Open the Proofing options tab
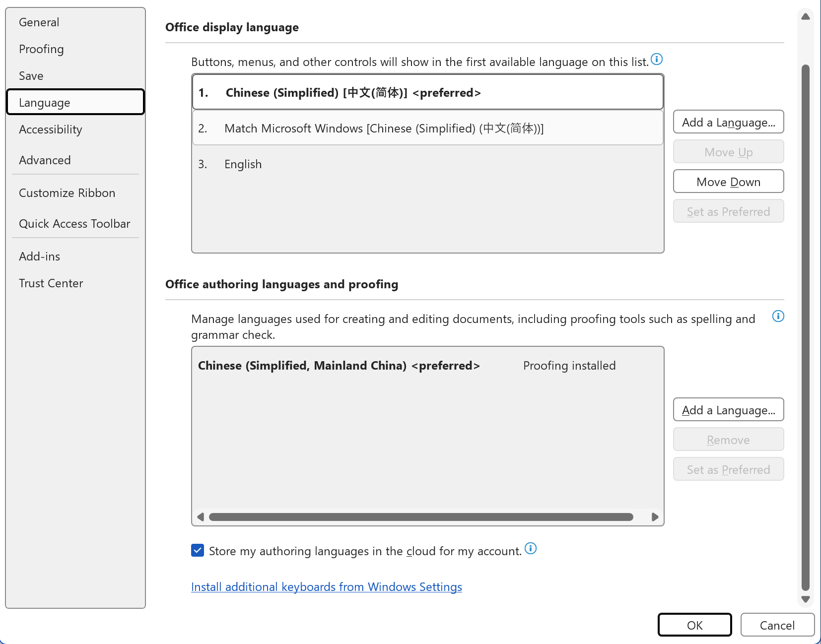Screen dimensions: 821x644 point(75,49)
